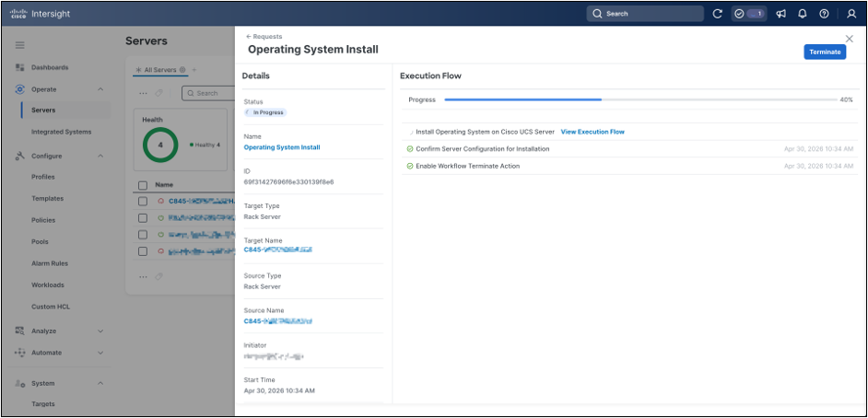Collapse the Operate section chevron
Screen dimensions: 868x418
[x=100, y=89]
